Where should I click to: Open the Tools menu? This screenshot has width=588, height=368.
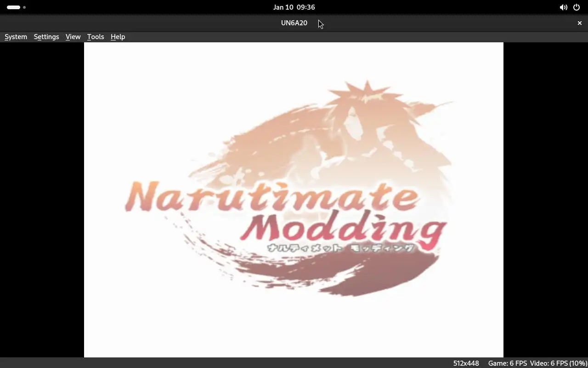tap(96, 37)
